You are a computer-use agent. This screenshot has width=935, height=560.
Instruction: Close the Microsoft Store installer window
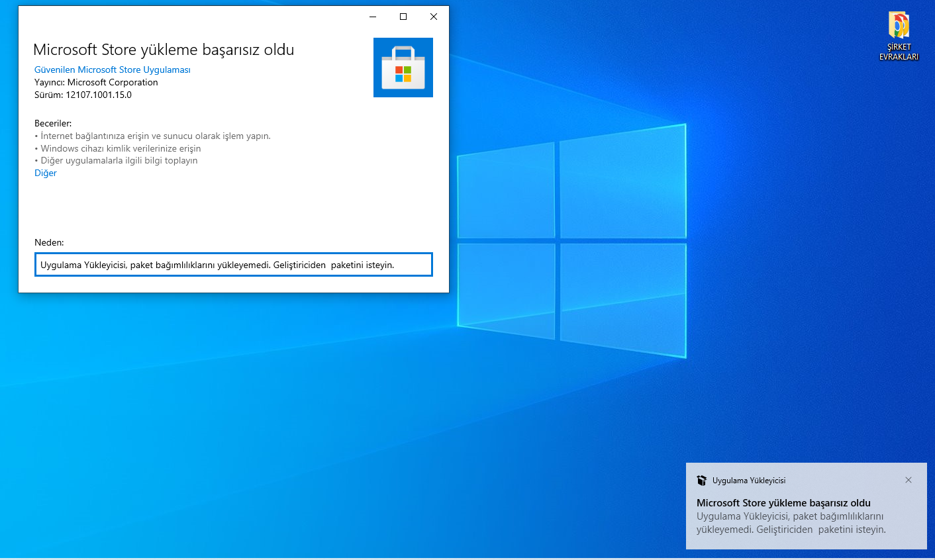[x=434, y=17]
